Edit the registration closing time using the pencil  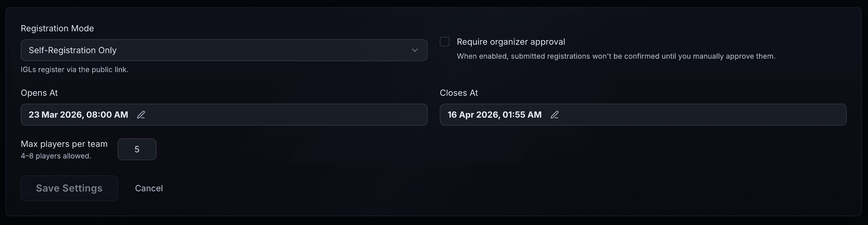pos(555,115)
